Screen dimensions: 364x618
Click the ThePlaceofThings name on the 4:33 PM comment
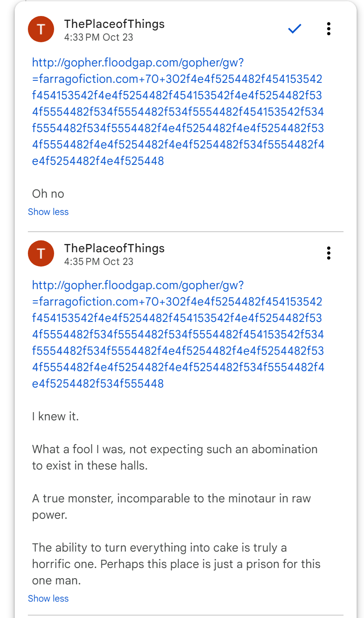[x=114, y=24]
